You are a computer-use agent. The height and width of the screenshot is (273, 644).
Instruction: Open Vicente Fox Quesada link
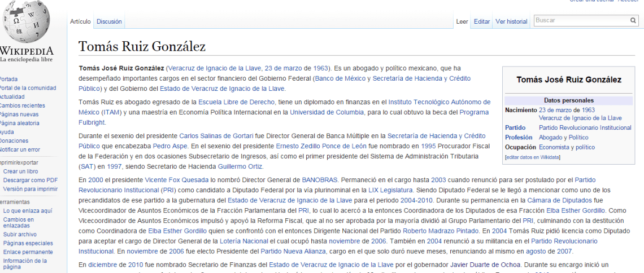[x=176, y=179]
